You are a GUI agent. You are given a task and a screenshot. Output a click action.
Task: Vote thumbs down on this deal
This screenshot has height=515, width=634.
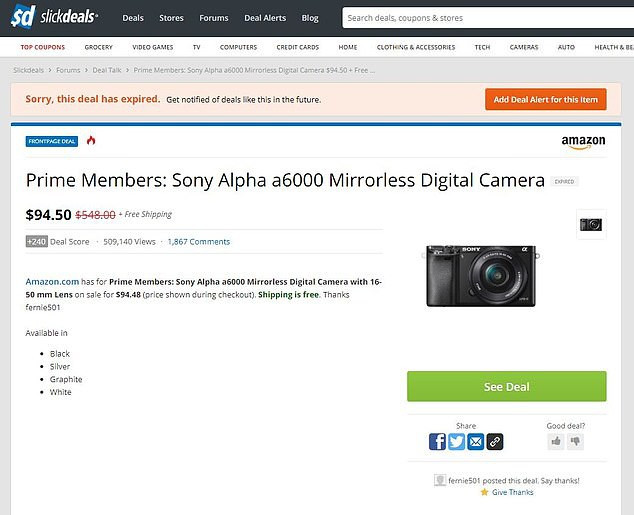click(575, 441)
